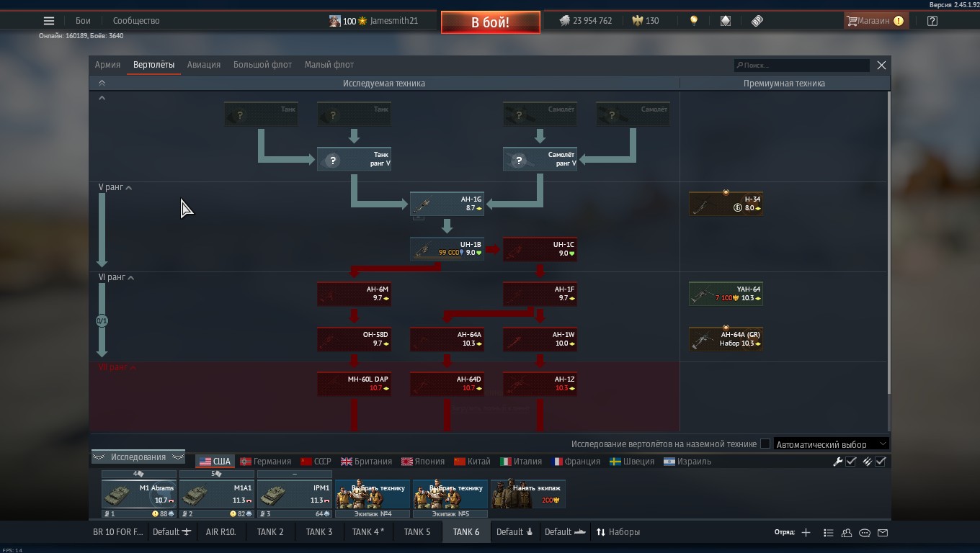Image resolution: width=980 pixels, height=553 pixels.
Task: Collapse all ranks with double chevron
Action: coord(102,84)
